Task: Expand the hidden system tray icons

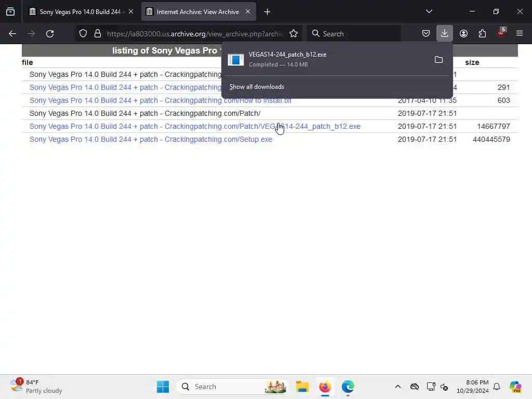Action: coord(398,387)
